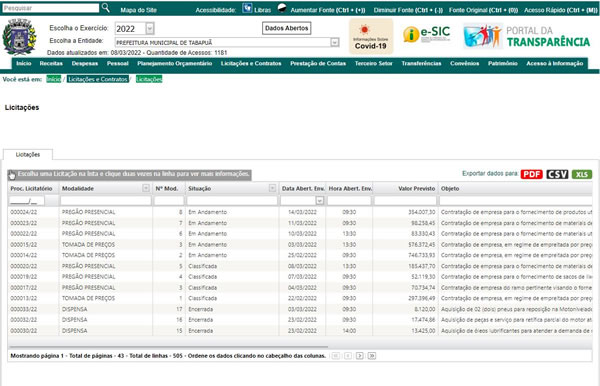Click Valor Previsto filter field
Image resolution: width=600 pixels, height=386 pixels.
coord(405,201)
